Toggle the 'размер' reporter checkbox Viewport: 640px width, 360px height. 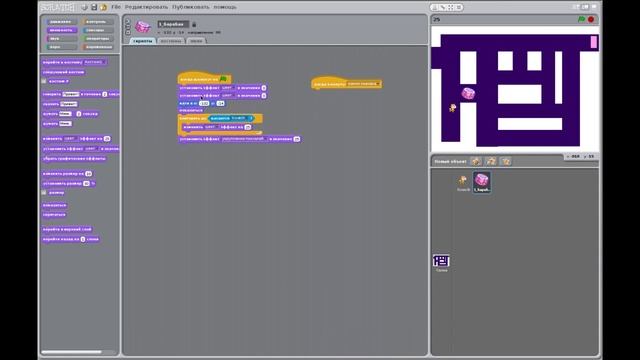click(44, 193)
